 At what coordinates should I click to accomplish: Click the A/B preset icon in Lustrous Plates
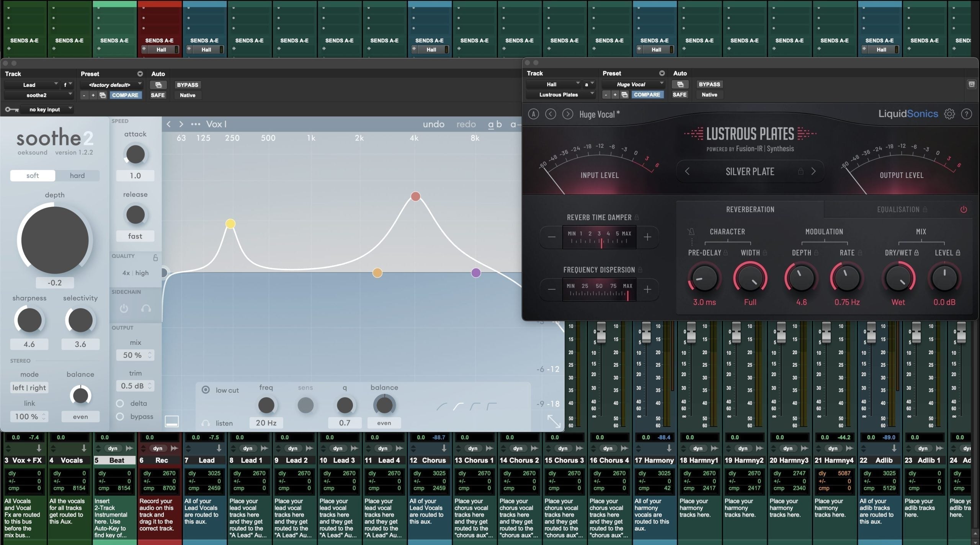click(x=533, y=114)
